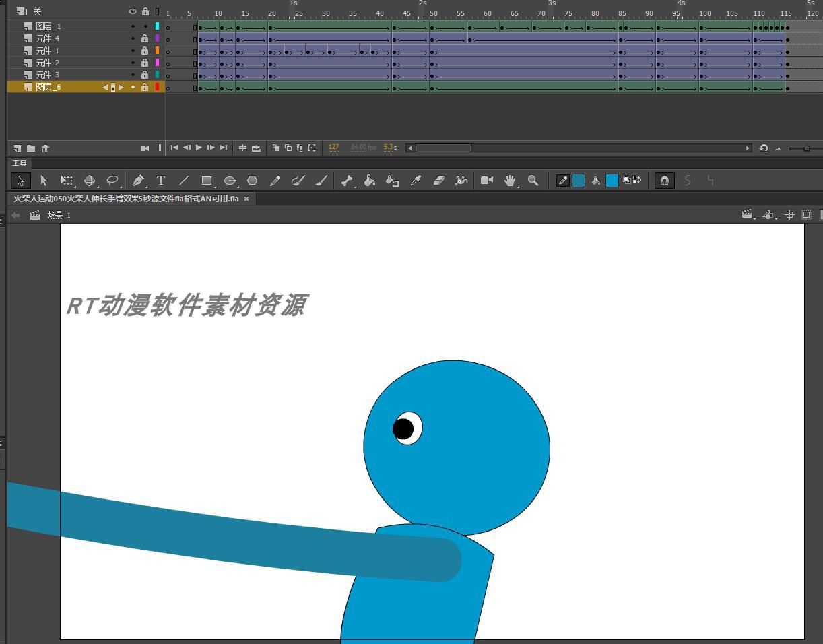Image resolution: width=823 pixels, height=644 pixels.
Task: Select the Width tool
Action: (461, 181)
